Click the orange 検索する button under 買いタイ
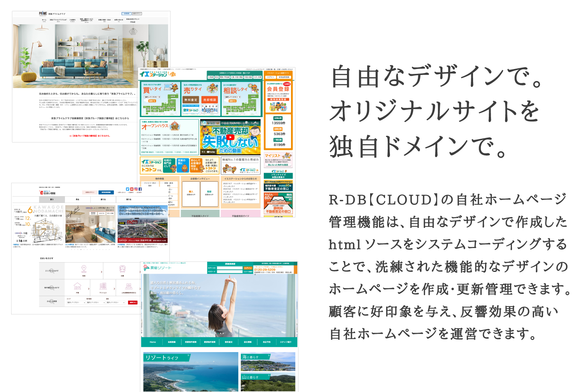The width and height of the screenshot is (588, 392). coord(152,101)
